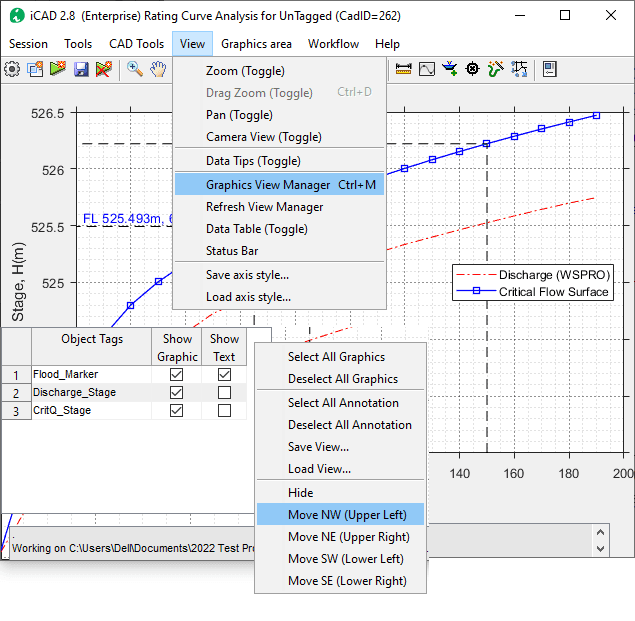The width and height of the screenshot is (635, 621).
Task: Click the sine wave curve icon
Action: pyautogui.click(x=427, y=69)
